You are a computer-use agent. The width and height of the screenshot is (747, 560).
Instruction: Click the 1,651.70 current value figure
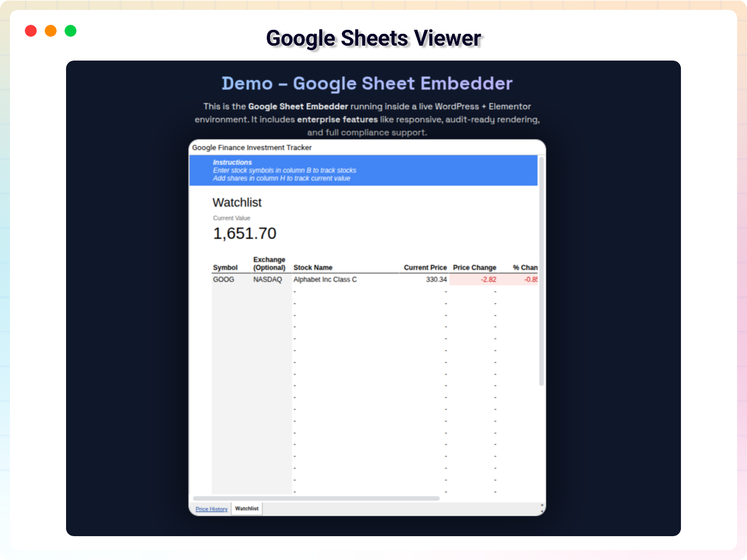tap(245, 233)
